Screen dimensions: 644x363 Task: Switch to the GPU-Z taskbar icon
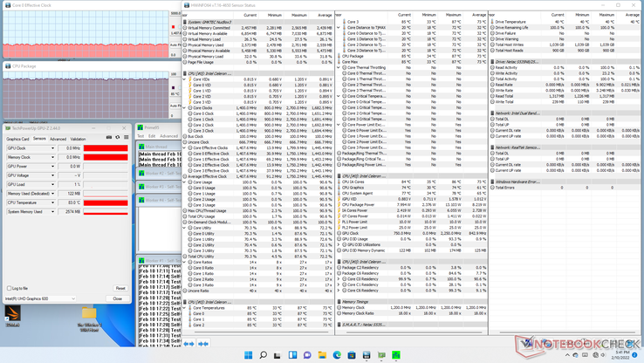[381, 355]
